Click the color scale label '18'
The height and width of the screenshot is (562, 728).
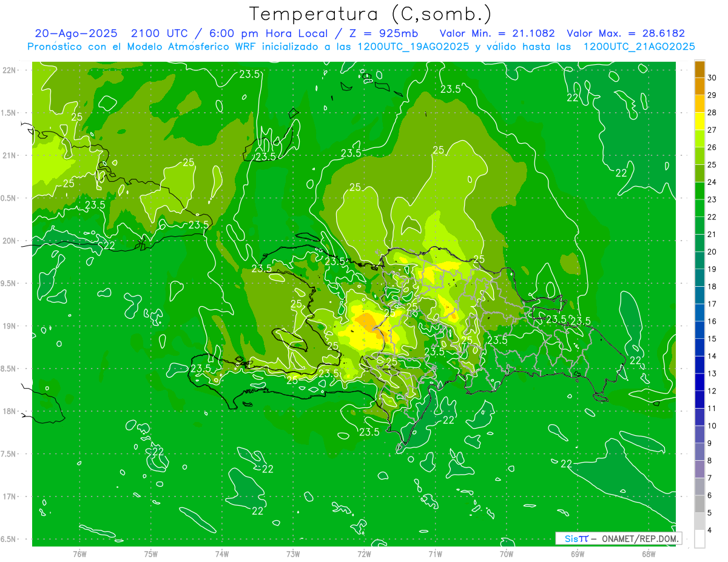click(712, 286)
